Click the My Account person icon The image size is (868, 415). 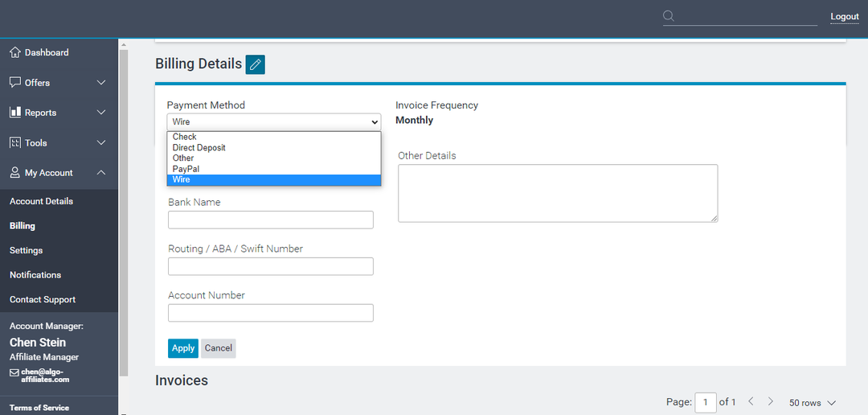15,173
